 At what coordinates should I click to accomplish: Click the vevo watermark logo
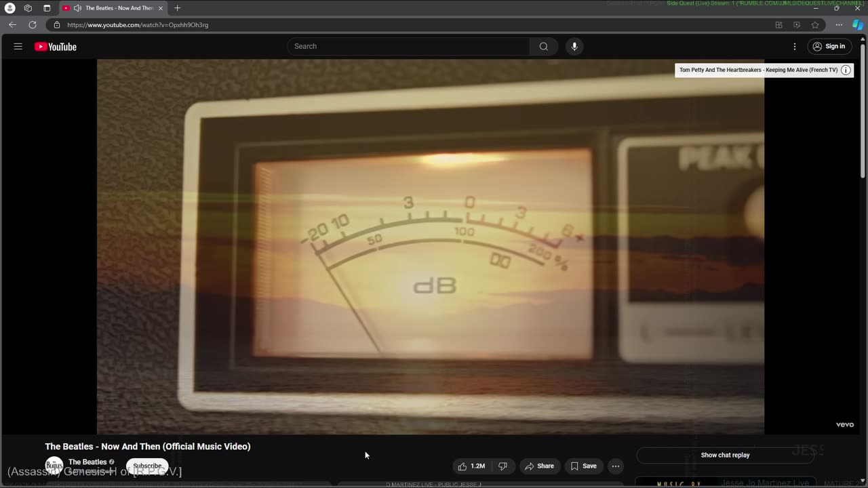tap(844, 425)
